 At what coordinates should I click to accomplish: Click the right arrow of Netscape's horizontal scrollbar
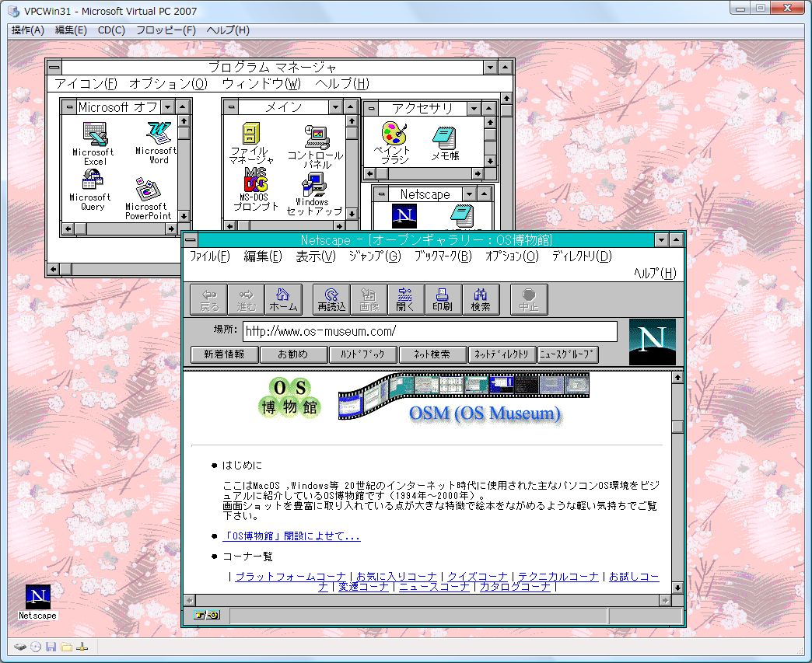pyautogui.click(x=665, y=600)
